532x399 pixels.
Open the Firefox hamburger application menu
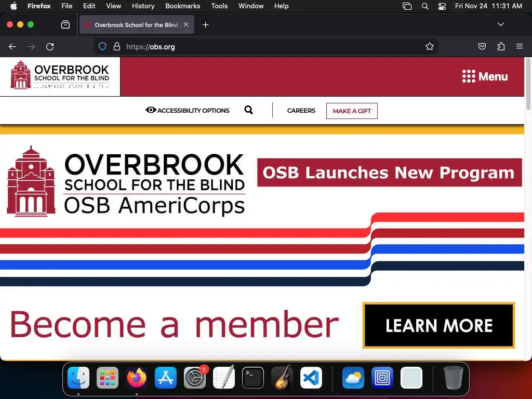pyautogui.click(x=520, y=46)
